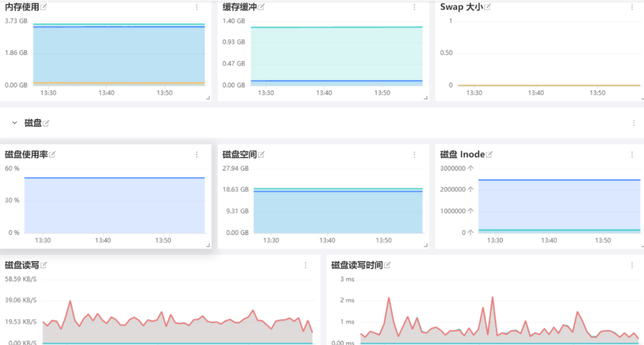The width and height of the screenshot is (644, 345).
Task: Select the 缓存缓冲 panel title text
Action: coord(240,7)
